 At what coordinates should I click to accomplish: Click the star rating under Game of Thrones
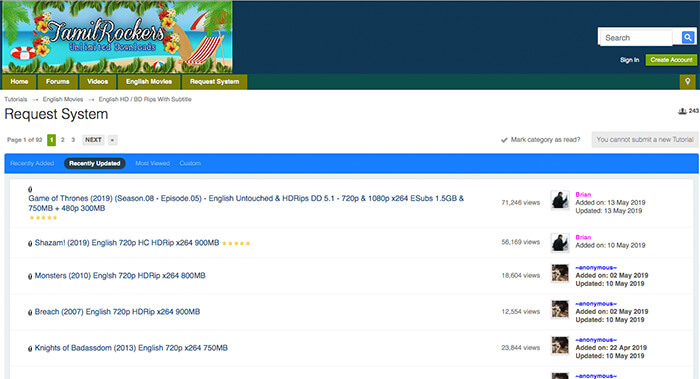(43, 218)
